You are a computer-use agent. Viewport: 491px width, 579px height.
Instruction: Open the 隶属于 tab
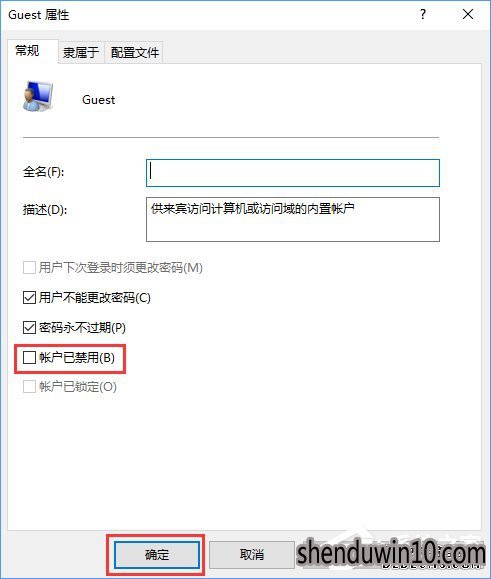pyautogui.click(x=81, y=52)
